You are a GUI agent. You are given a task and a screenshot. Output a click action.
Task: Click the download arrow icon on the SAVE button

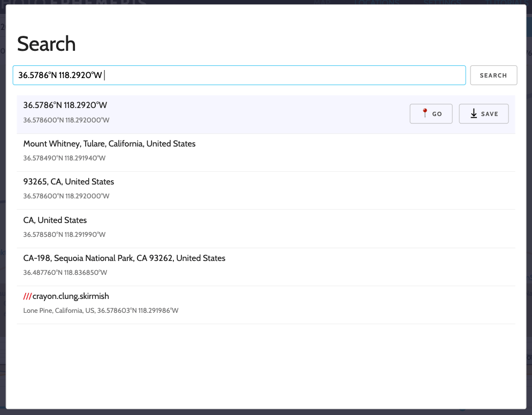pos(473,113)
